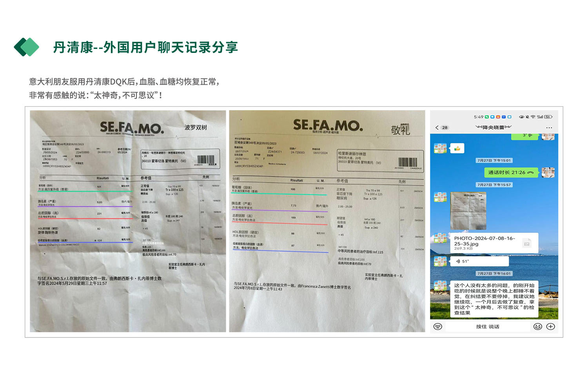
Task: Select the long message about 太神奇 results
Action: pos(494,299)
